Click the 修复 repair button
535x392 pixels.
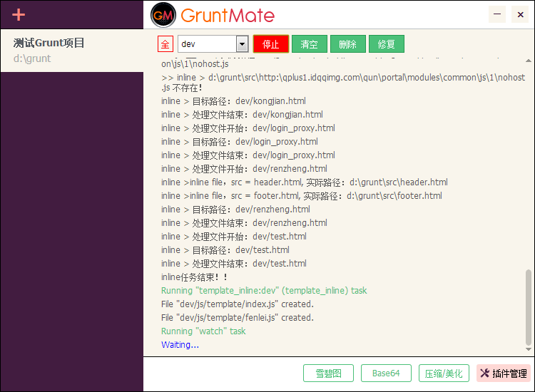pyautogui.click(x=387, y=44)
